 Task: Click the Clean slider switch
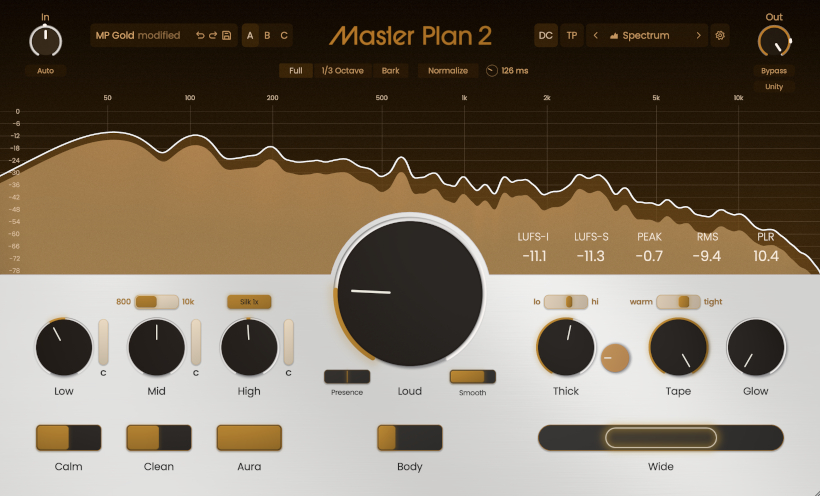coord(159,437)
